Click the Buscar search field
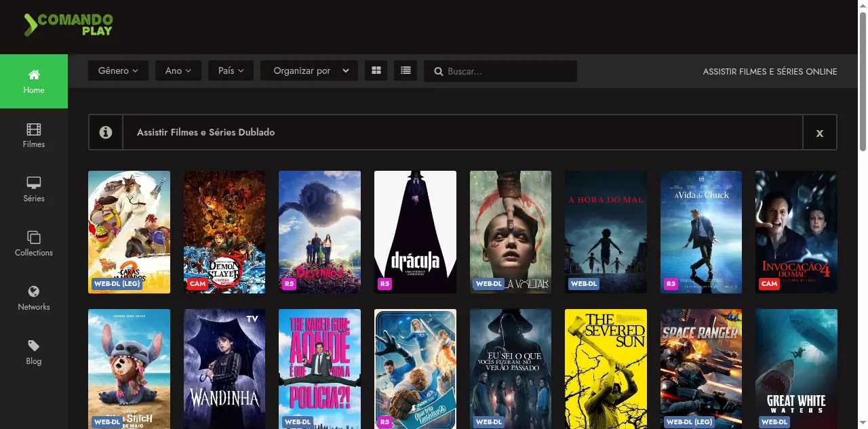 point(500,71)
